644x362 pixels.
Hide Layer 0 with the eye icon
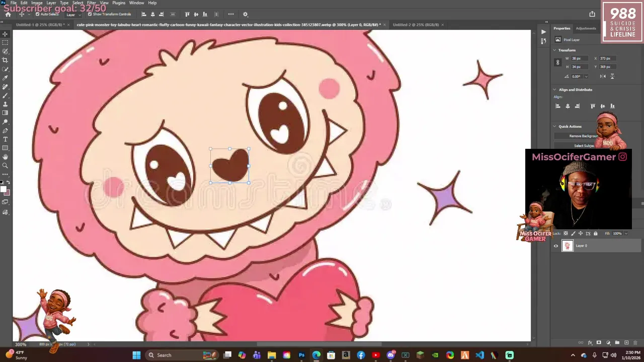coord(556,246)
